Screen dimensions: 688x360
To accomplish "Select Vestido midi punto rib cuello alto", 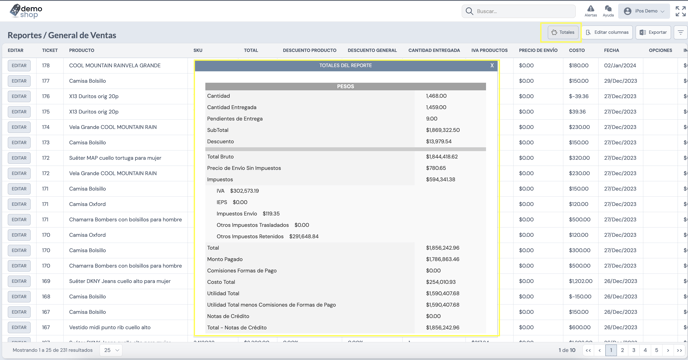I will [x=110, y=327].
